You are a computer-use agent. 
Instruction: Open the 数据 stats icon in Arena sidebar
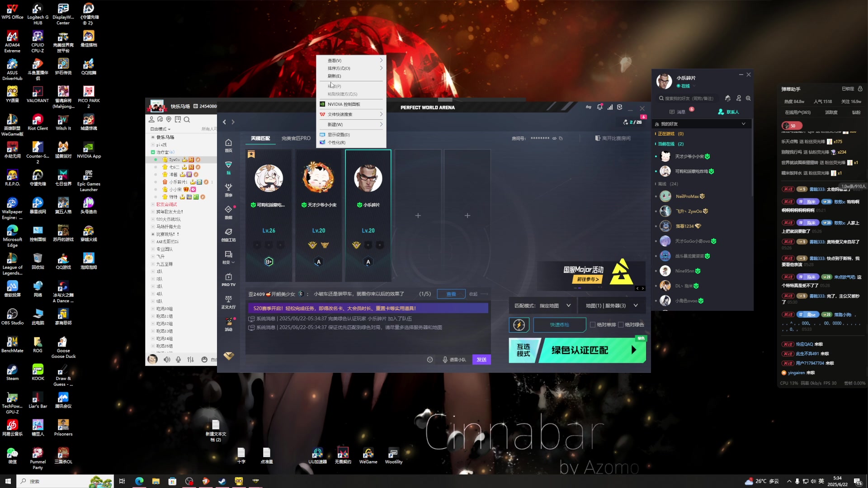point(228,212)
